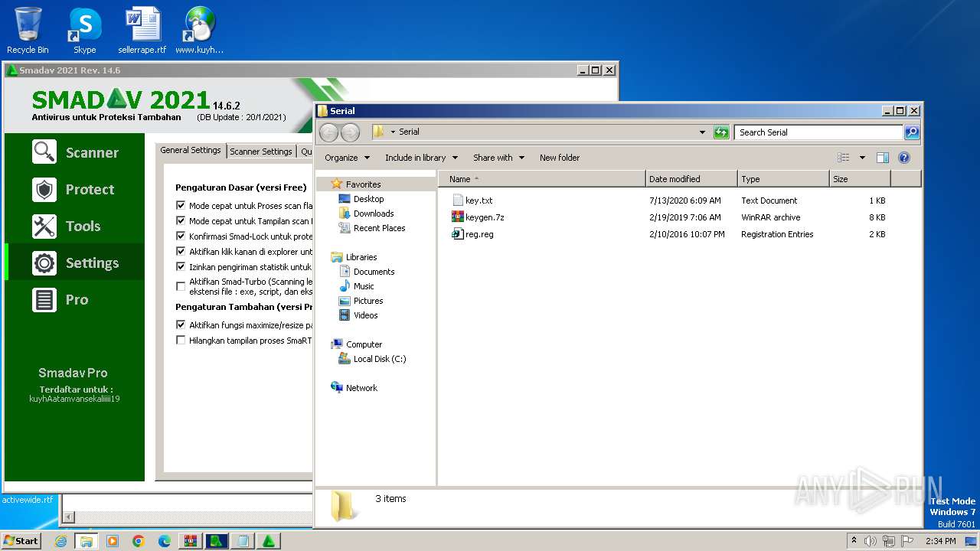The height and width of the screenshot is (551, 980).
Task: Click the Forward arrow in Serial window
Action: tap(350, 132)
